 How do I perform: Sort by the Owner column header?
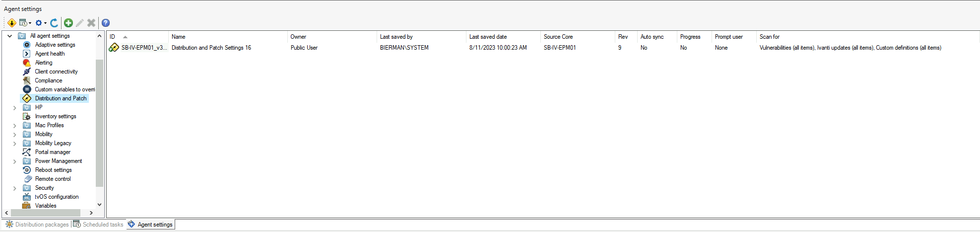click(332, 37)
